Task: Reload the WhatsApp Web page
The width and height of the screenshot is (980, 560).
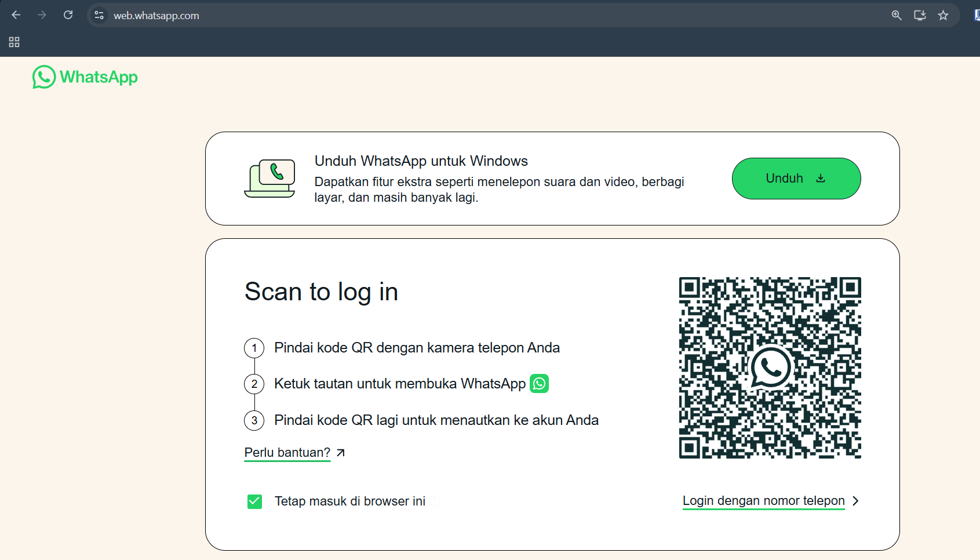Action: tap(68, 15)
